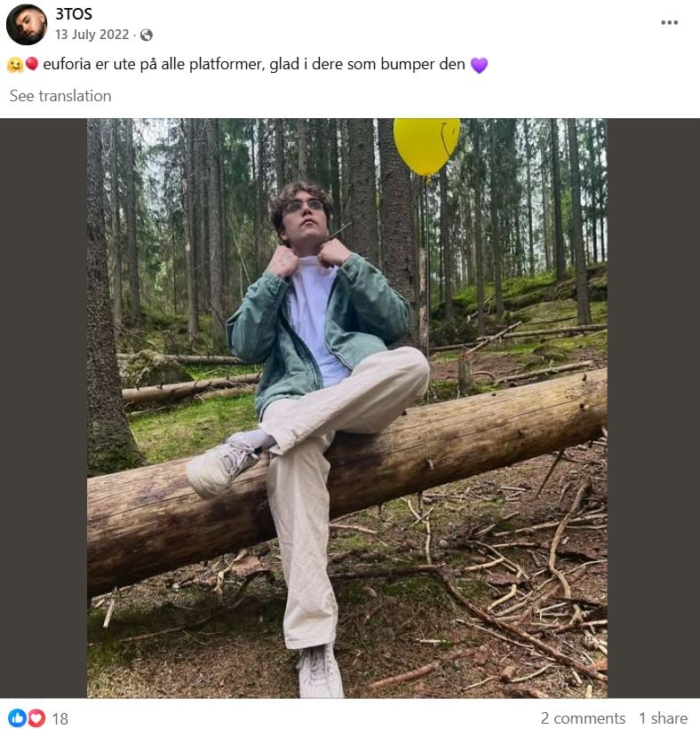
Task: View the 2 comments on the post
Action: (583, 718)
